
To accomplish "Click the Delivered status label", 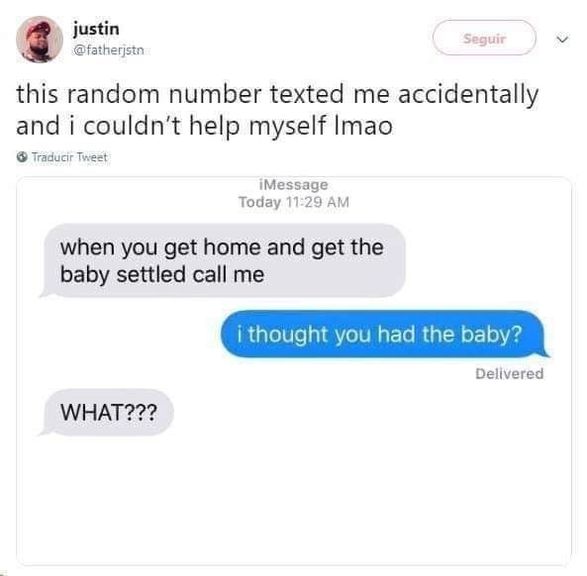I will tap(509, 374).
